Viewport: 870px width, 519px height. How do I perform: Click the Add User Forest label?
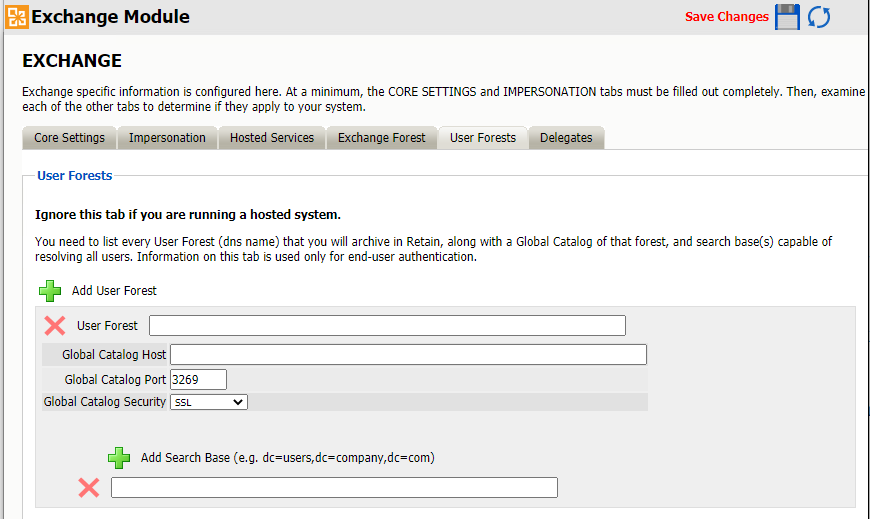pyautogui.click(x=114, y=291)
